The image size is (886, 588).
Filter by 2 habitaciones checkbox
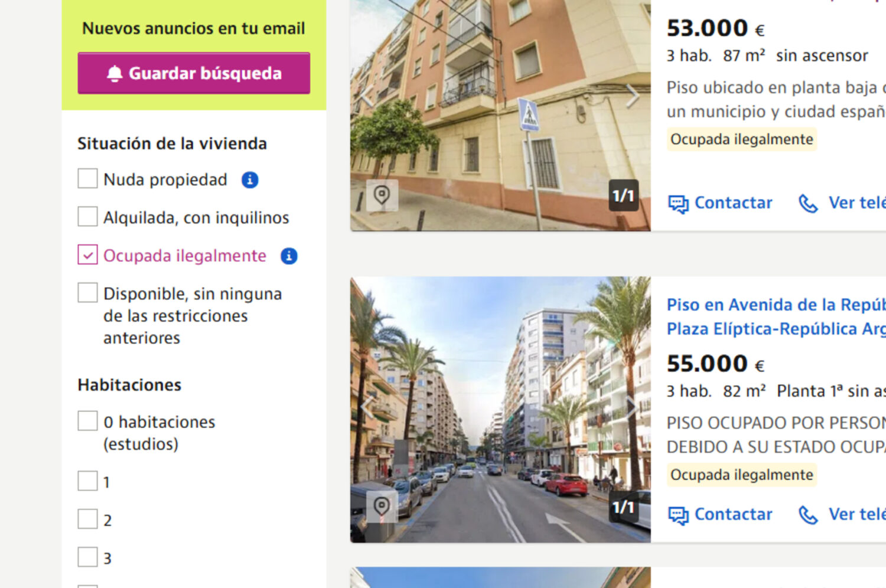(87, 520)
